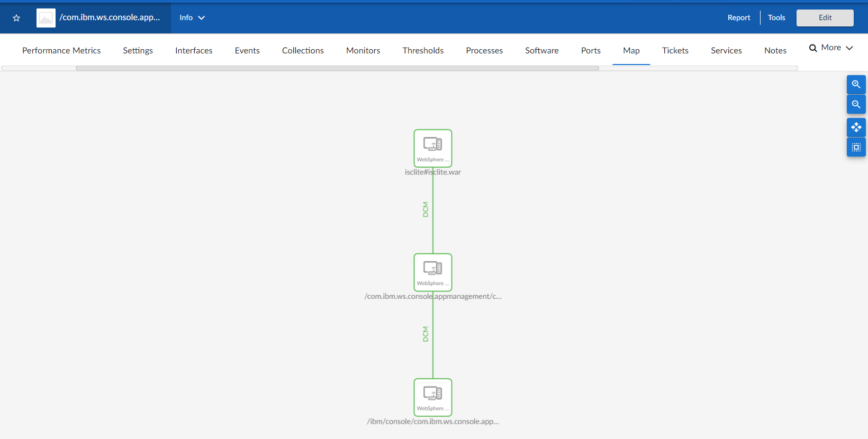
Task: Click the Edit button
Action: [825, 18]
